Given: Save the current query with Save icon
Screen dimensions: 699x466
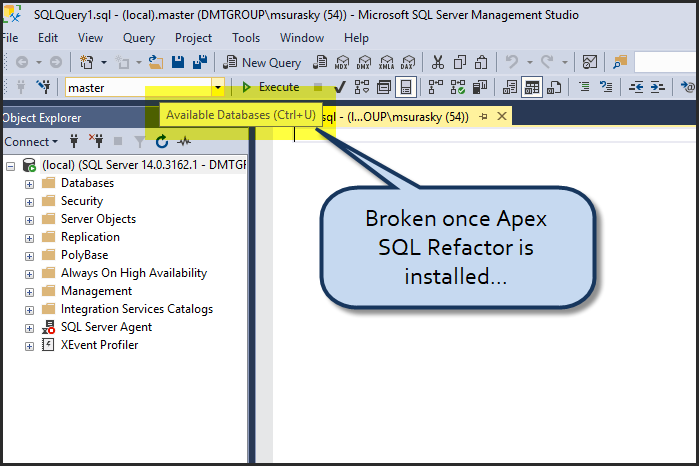Looking at the screenshot, I should click(x=178, y=62).
